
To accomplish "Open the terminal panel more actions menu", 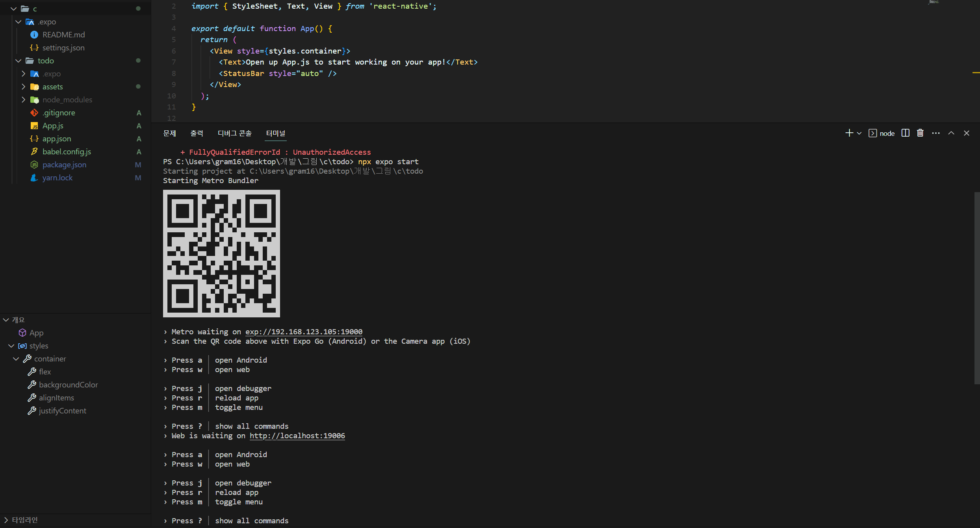I will coord(936,133).
